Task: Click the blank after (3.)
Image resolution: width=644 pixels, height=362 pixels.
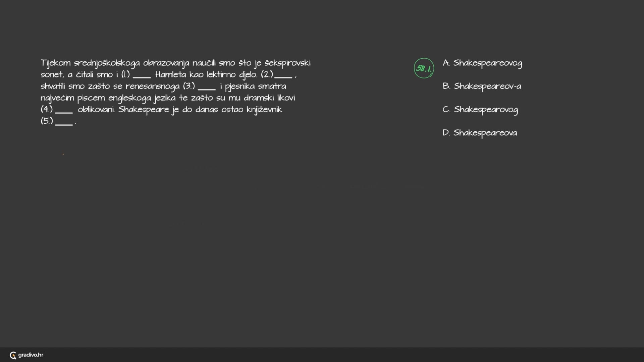Action: coord(207,89)
